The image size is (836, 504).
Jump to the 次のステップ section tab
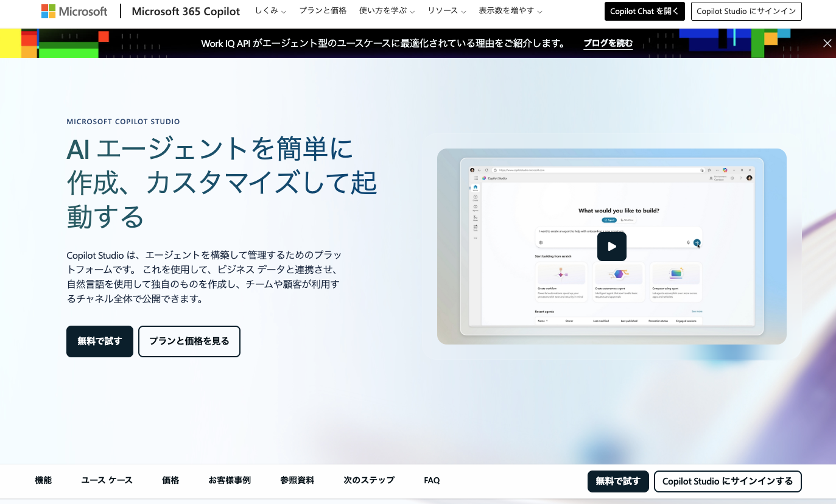click(369, 480)
